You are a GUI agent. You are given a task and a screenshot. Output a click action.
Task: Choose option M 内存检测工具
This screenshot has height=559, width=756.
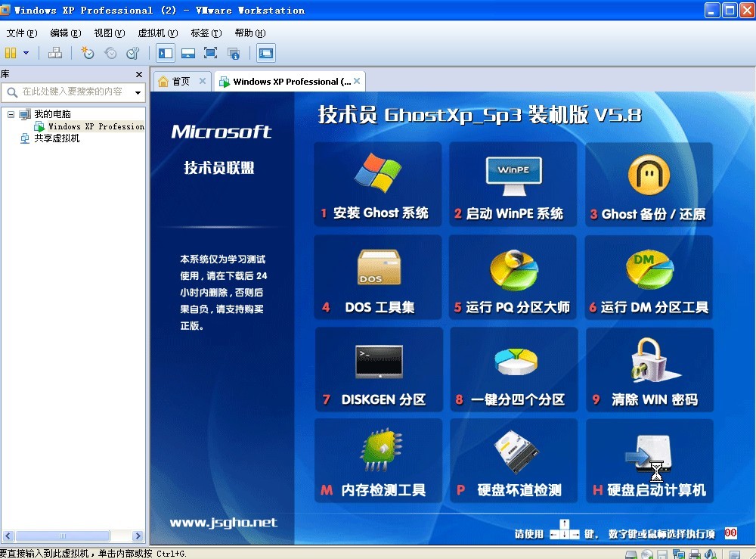coord(379,461)
